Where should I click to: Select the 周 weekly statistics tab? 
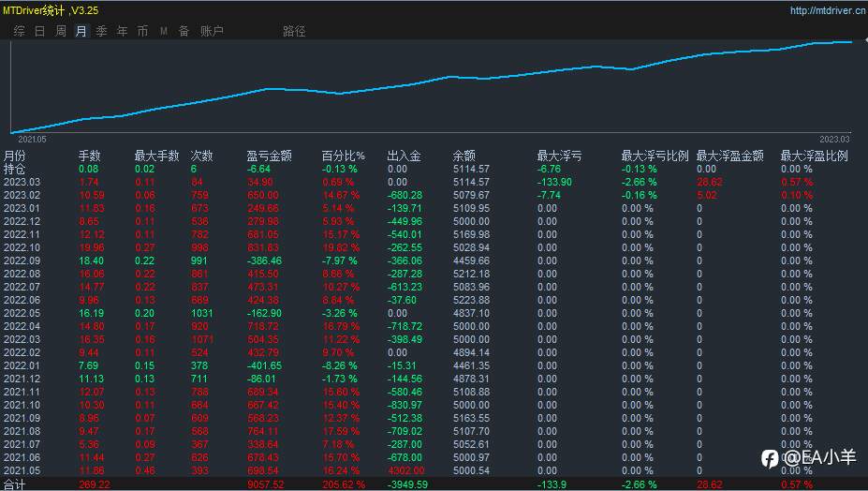click(x=61, y=31)
